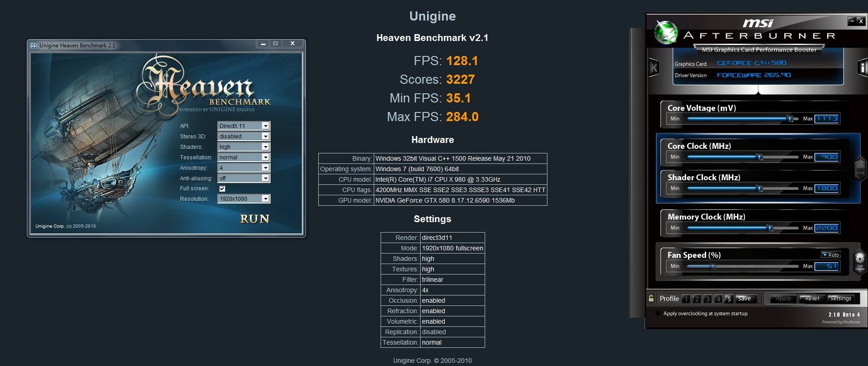Click the Shader Clock slider handle
Viewport: 868px width, 366px height.
[x=759, y=188]
